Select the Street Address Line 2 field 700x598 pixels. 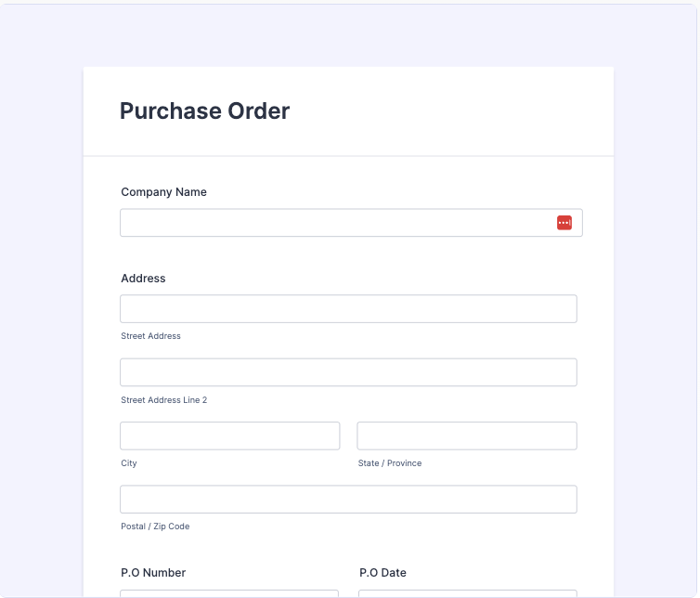(348, 372)
